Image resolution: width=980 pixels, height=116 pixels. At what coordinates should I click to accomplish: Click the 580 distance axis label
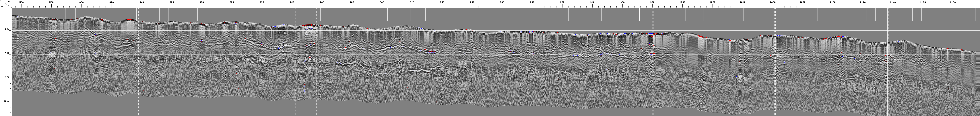click(x=51, y=2)
